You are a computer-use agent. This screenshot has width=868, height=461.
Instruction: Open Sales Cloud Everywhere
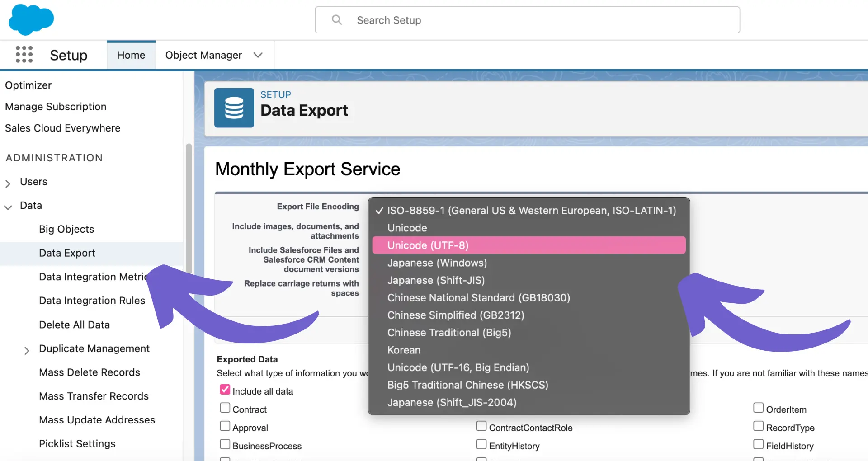(63, 128)
